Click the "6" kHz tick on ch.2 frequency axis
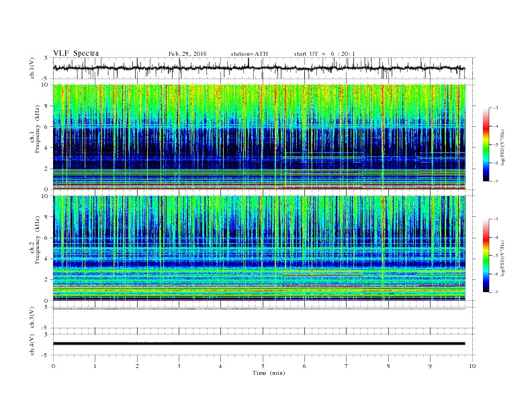Screen dimensions: 532x411 click(46, 238)
